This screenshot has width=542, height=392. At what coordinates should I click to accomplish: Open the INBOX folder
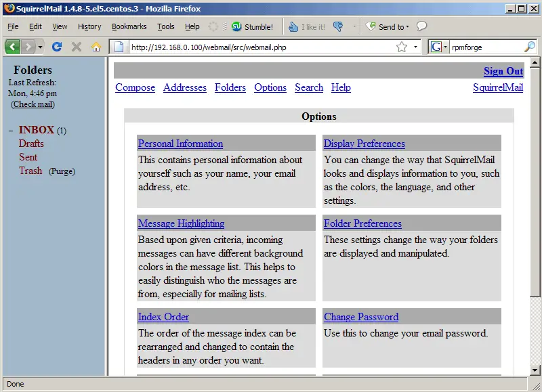(37, 130)
